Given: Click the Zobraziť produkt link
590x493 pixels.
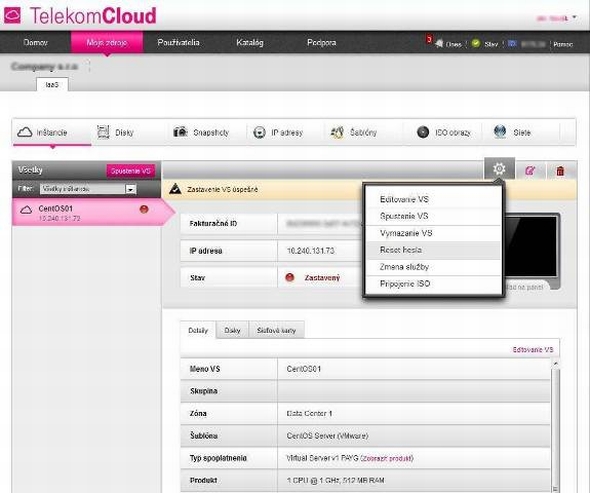Looking at the screenshot, I should [386, 458].
